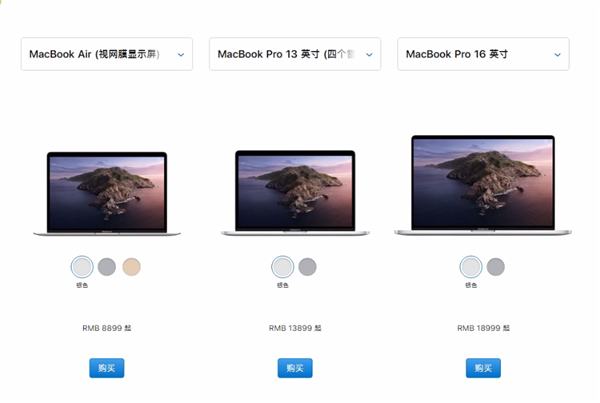Select space gray color for MacBook Air
The width and height of the screenshot is (600, 403).
tap(107, 267)
